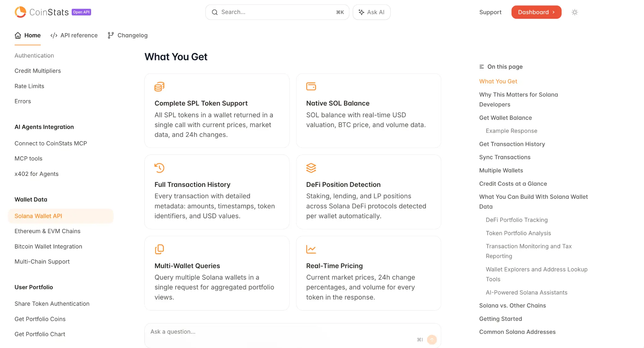Image resolution: width=644 pixels, height=348 pixels.
Task: Jump to Example Response section
Action: (512, 131)
